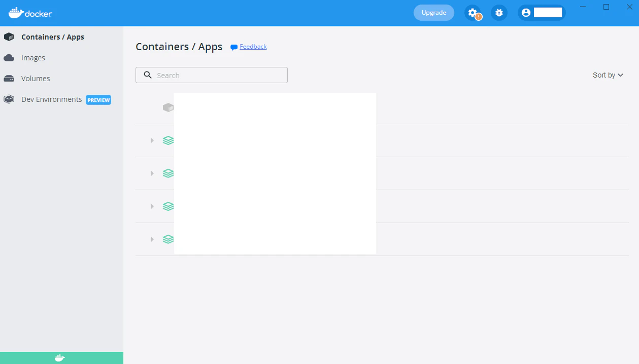This screenshot has width=639, height=364.
Task: Click the Containers / Apps page heading
Action: [x=179, y=47]
